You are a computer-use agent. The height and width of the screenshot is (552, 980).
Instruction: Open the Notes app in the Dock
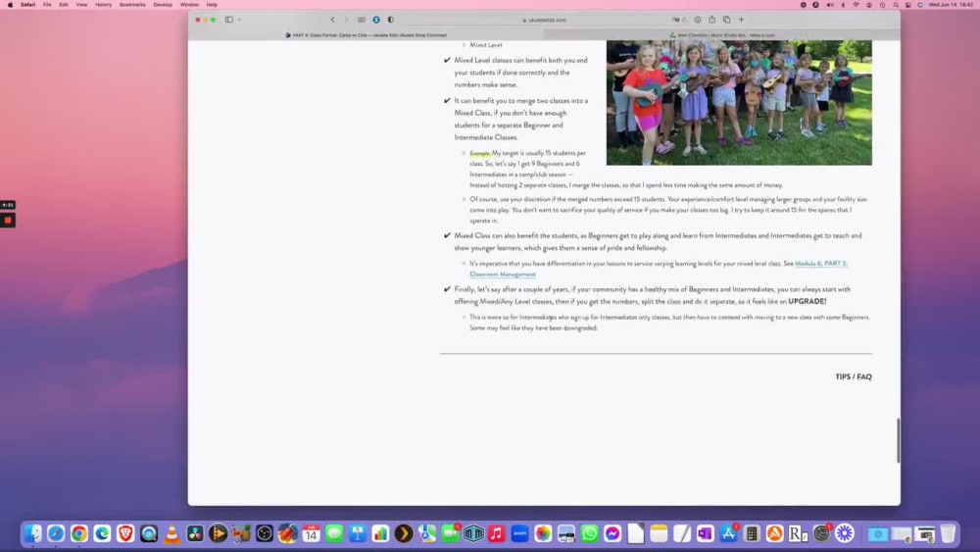click(x=659, y=533)
